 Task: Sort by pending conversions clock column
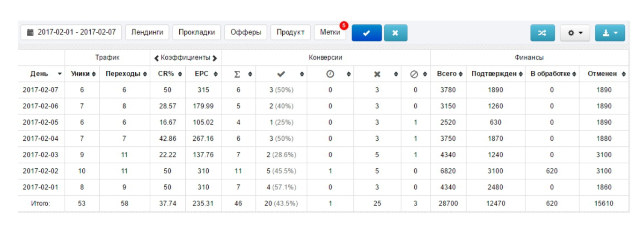tap(330, 74)
